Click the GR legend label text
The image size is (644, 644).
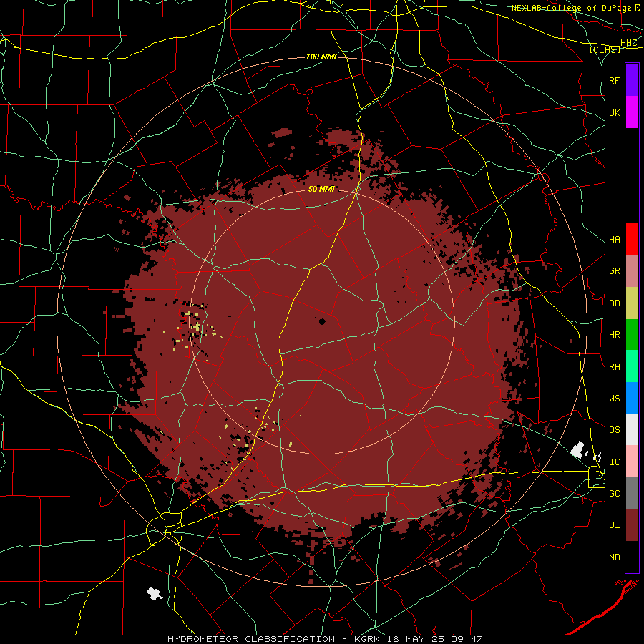pyautogui.click(x=614, y=271)
